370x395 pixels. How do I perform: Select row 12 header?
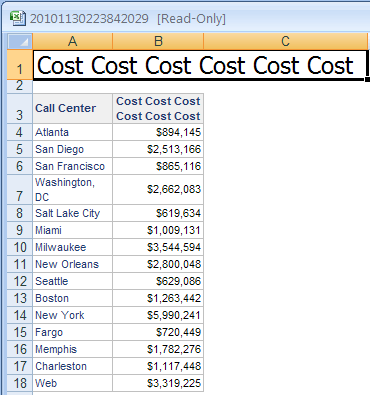pyautogui.click(x=20, y=281)
